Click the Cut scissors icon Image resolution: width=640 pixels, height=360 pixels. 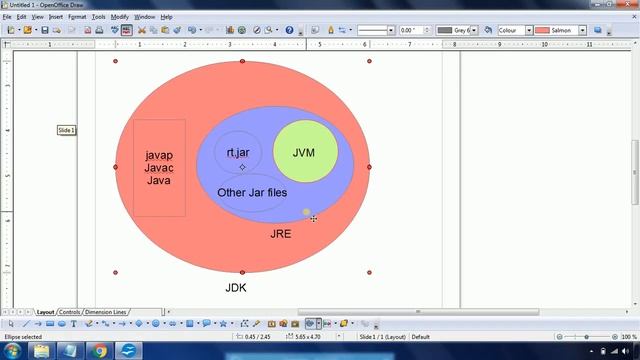point(142,30)
